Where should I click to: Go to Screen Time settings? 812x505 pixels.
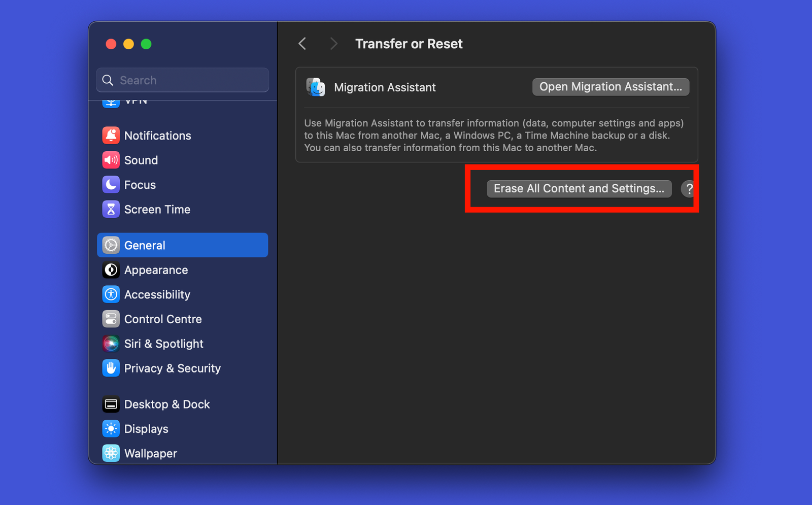pyautogui.click(x=157, y=209)
